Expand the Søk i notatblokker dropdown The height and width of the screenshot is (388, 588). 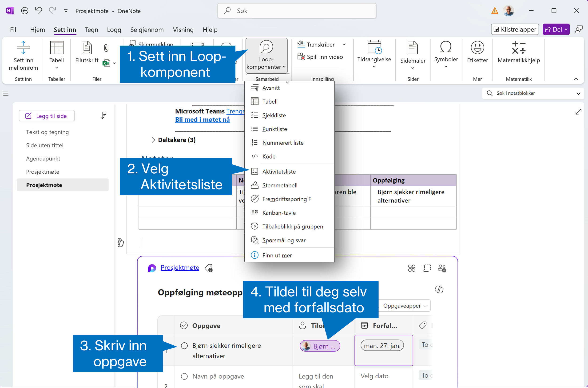tap(578, 93)
